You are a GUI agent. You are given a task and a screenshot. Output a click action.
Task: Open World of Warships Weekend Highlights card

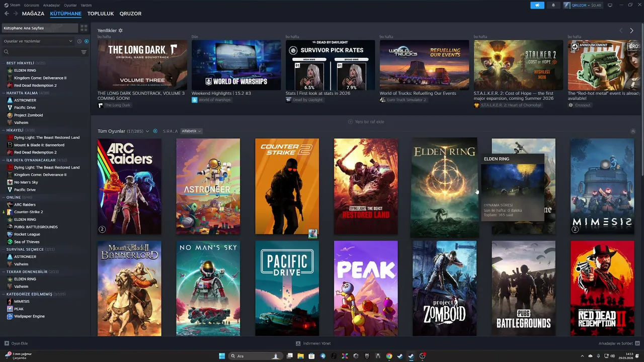[x=236, y=65]
